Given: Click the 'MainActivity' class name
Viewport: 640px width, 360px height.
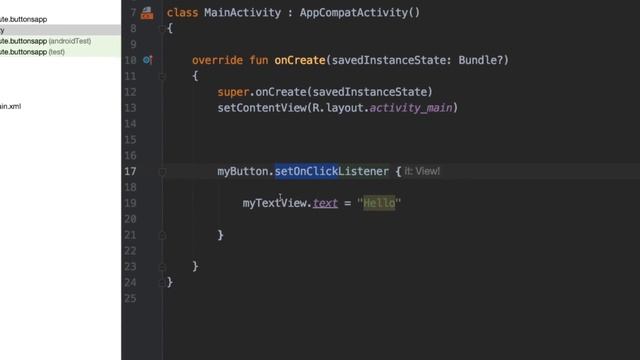Looking at the screenshot, I should coord(242,13).
